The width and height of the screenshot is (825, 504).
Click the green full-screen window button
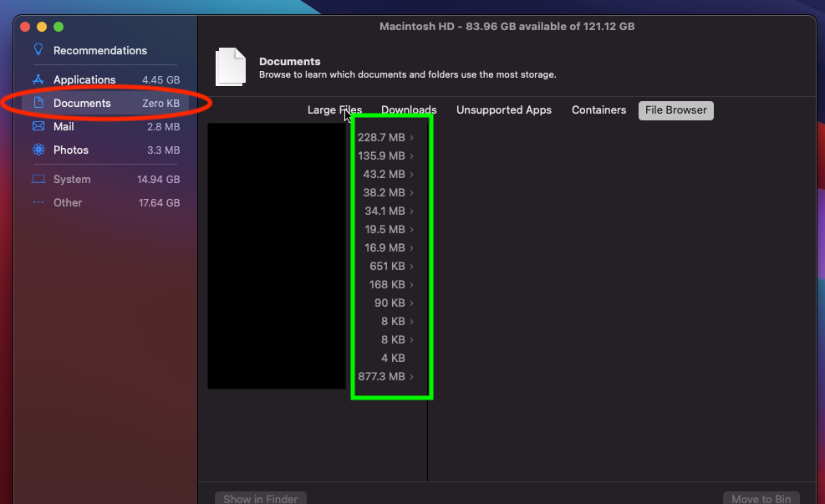tap(59, 27)
